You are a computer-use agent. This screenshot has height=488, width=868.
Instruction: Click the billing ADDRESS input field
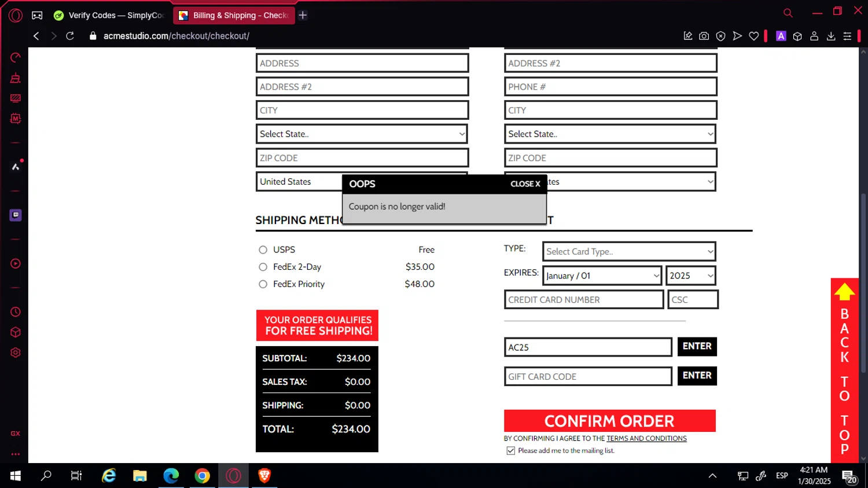click(362, 63)
